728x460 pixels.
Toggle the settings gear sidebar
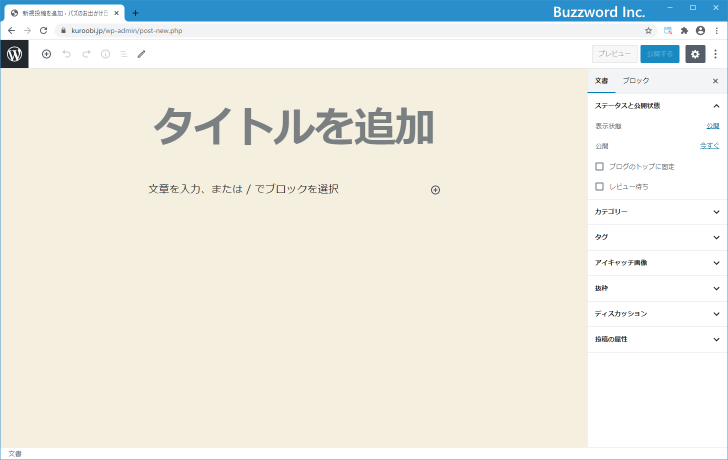click(695, 54)
